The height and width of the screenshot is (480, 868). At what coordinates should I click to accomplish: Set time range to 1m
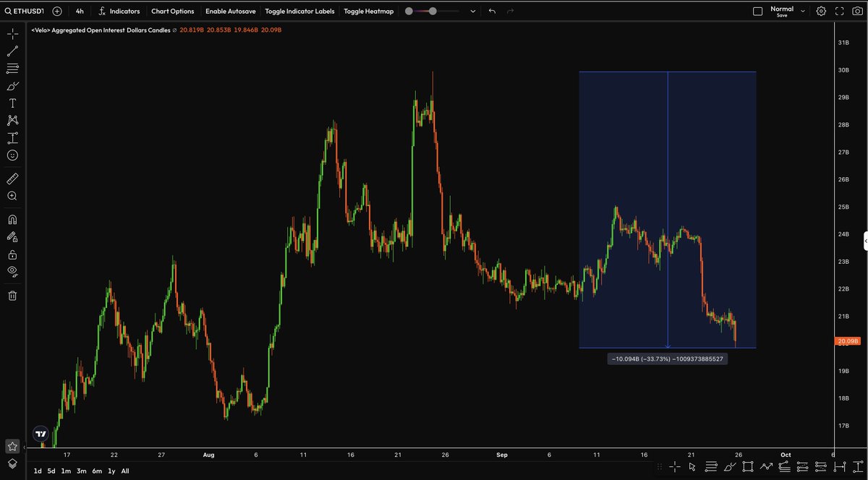(x=66, y=471)
